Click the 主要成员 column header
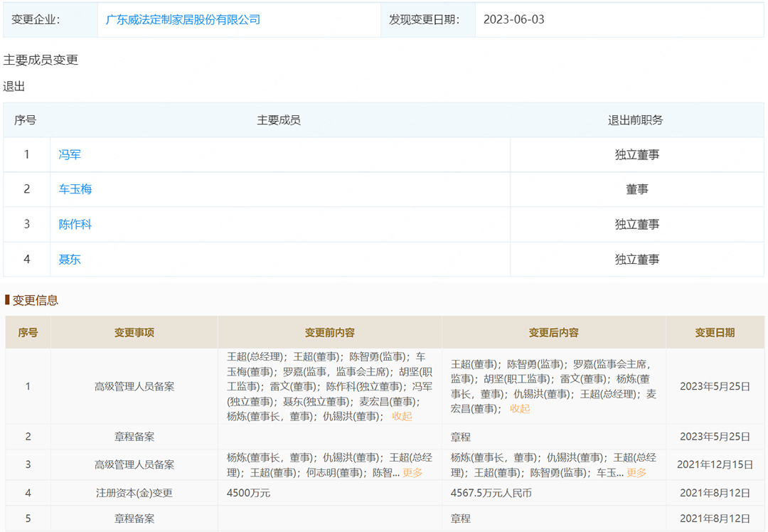The width and height of the screenshot is (768, 532). point(279,120)
